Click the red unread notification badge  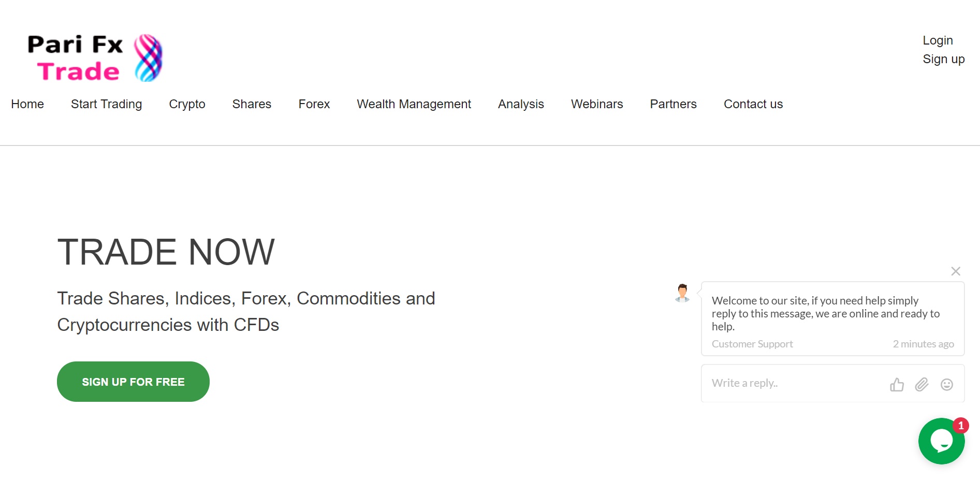click(x=961, y=426)
